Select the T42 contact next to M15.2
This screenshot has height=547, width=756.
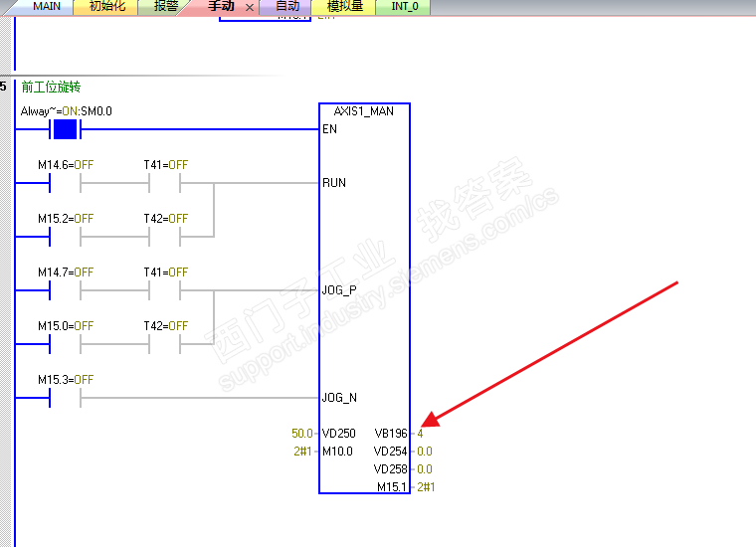click(165, 237)
